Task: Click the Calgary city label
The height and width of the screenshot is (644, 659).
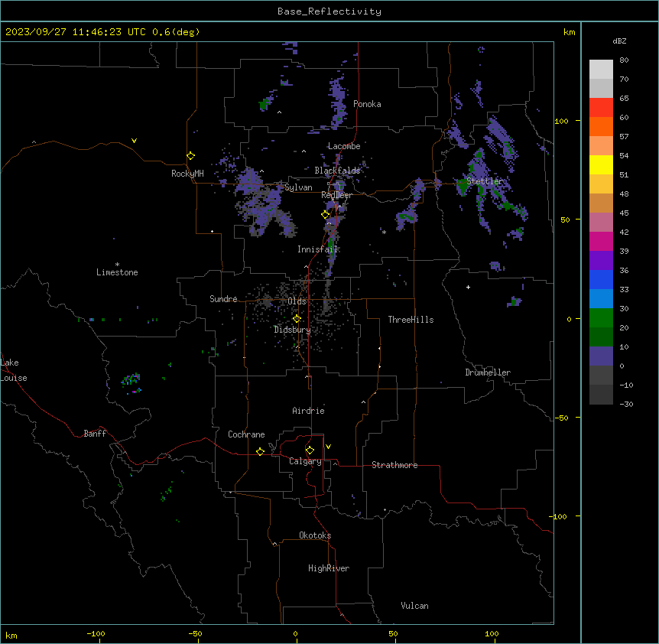Action: 305,461
